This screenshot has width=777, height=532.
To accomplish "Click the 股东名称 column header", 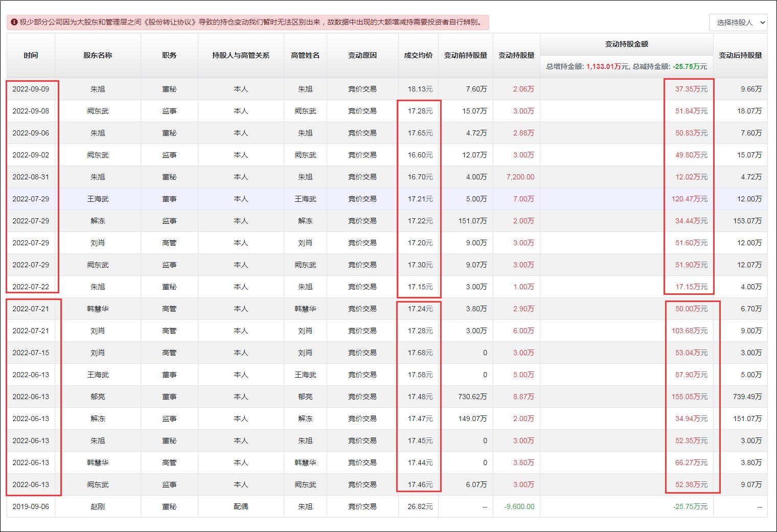I will pyautogui.click(x=98, y=55).
